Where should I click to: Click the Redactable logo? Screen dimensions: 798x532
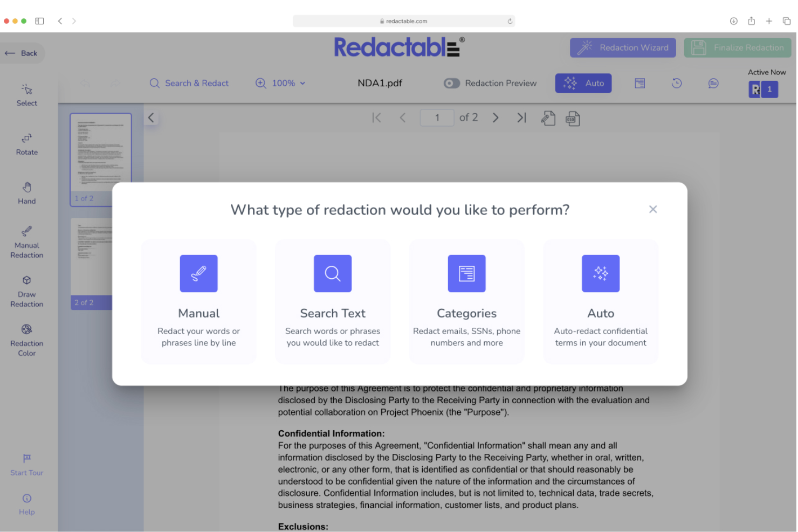point(400,47)
